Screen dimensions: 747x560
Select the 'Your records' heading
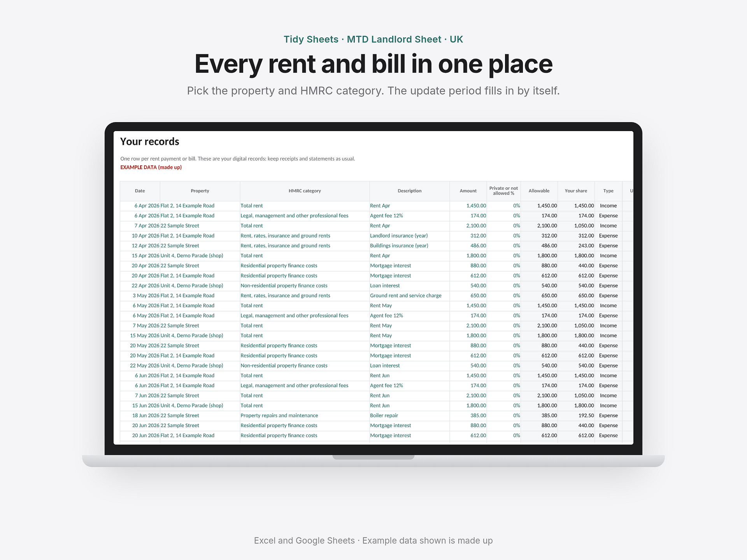[x=150, y=142]
